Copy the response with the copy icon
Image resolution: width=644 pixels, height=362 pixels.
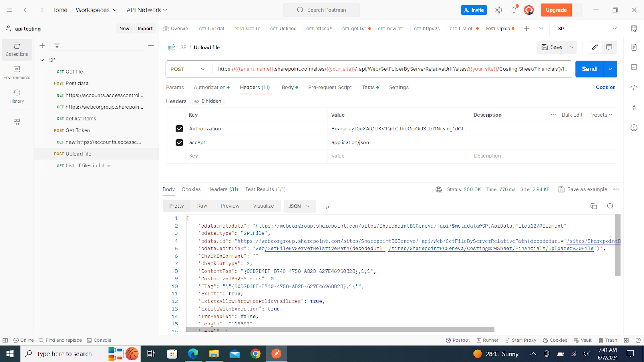point(594,206)
